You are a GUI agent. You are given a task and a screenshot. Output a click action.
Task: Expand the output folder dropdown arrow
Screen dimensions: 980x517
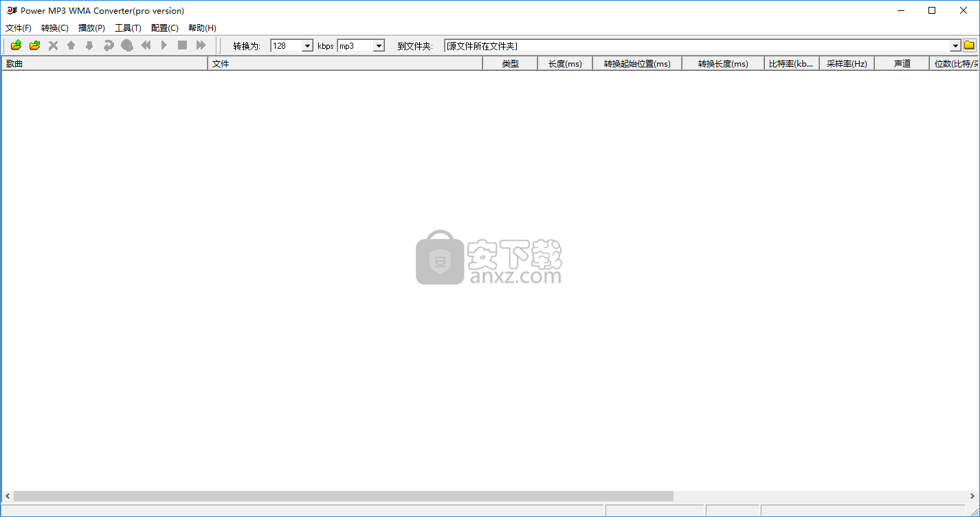(x=955, y=46)
